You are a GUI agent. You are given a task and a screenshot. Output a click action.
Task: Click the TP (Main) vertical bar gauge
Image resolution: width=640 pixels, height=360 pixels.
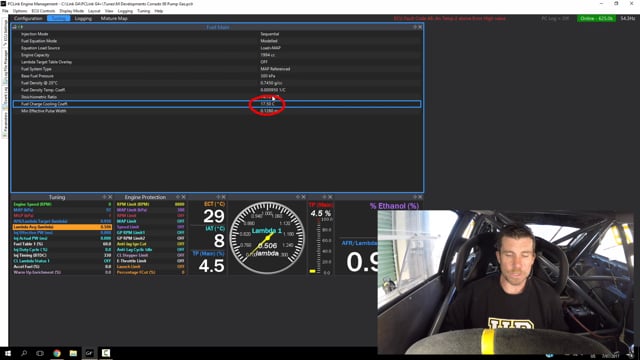tap(321, 238)
